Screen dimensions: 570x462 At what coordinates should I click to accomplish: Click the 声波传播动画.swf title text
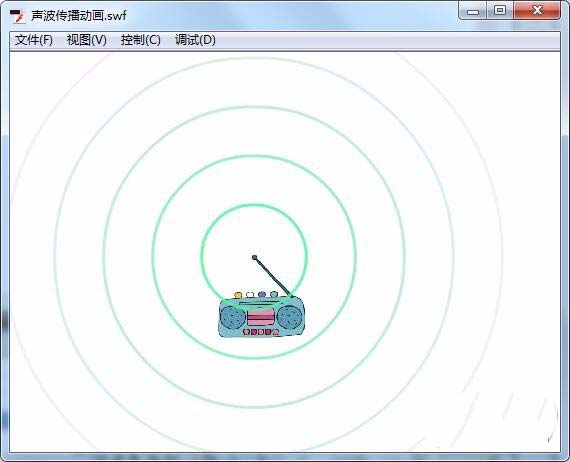click(x=79, y=16)
